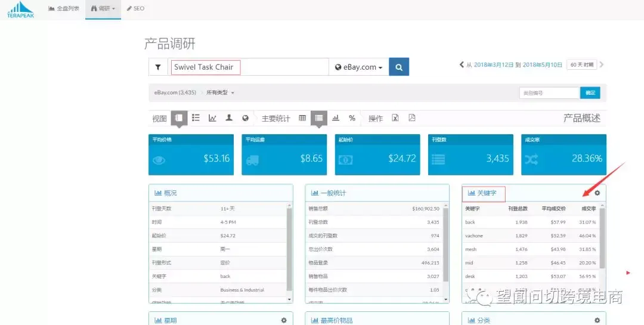Click the start date 2018年3月12日
The image size is (644, 325).
(x=494, y=65)
